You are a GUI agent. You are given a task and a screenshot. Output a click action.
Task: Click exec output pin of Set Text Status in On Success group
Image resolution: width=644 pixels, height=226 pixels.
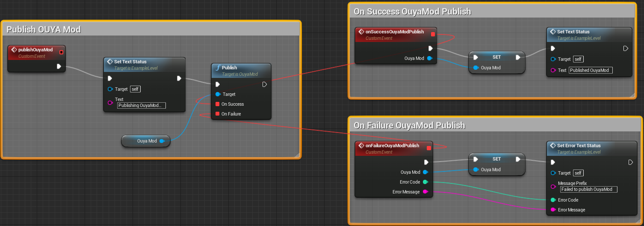(626, 48)
